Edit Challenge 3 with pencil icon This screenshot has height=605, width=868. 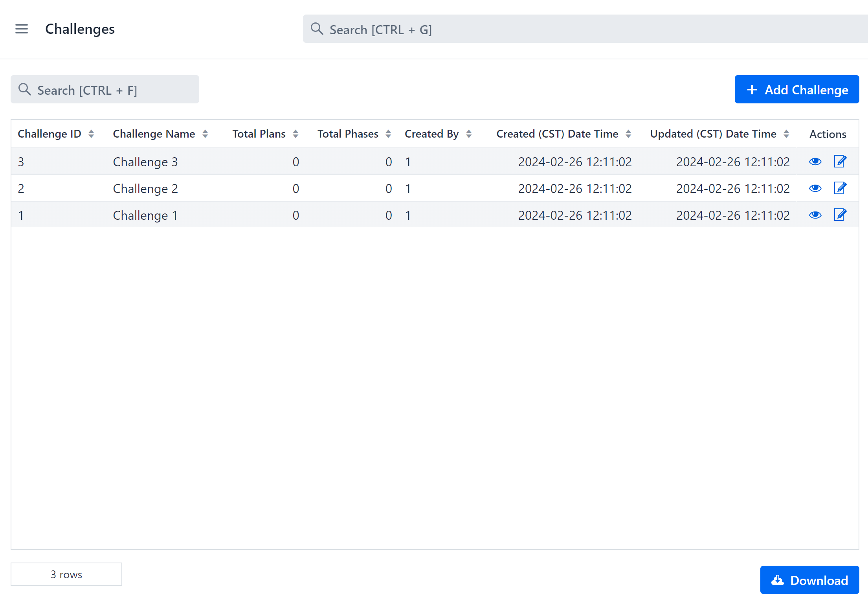[x=840, y=161]
